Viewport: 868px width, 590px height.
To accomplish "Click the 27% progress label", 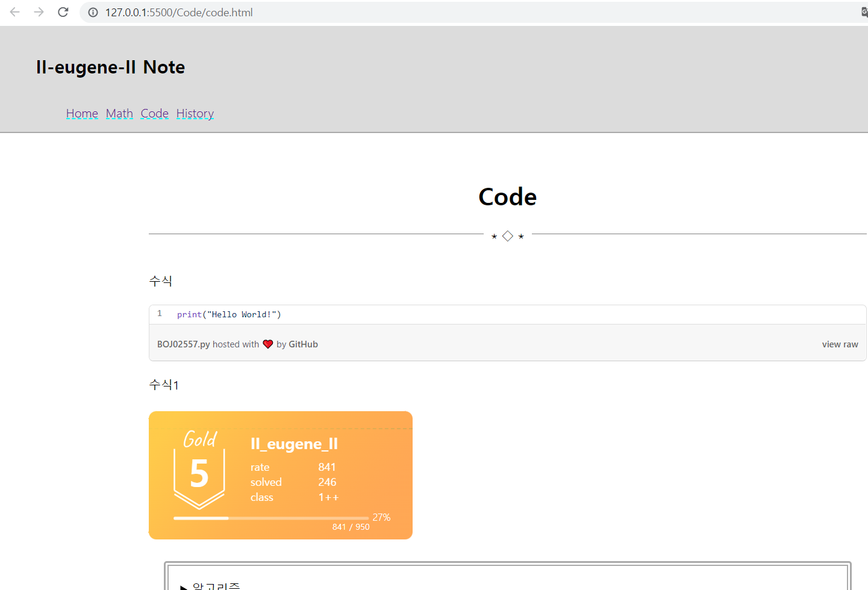I will [381, 517].
